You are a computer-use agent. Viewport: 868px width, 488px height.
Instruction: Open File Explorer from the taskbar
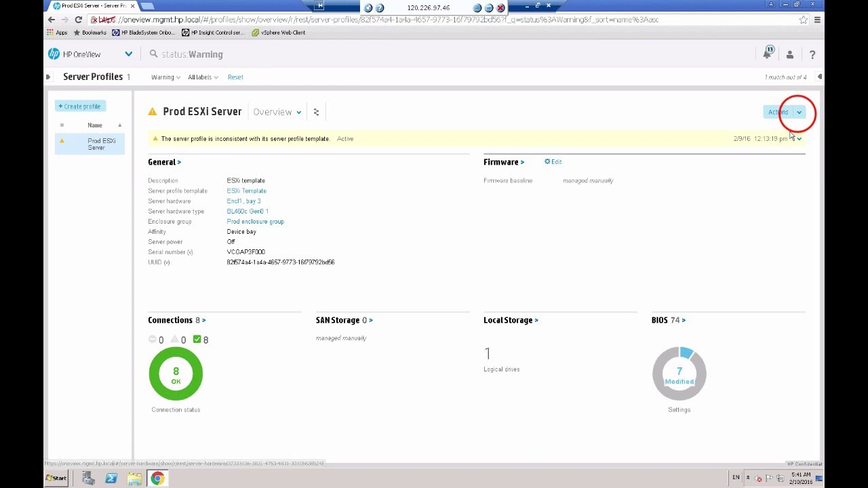134,479
